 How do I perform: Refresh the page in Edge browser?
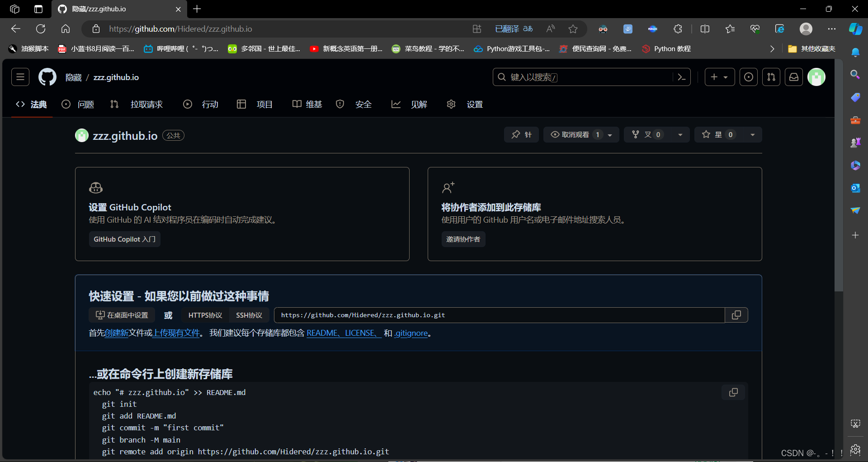(41, 29)
